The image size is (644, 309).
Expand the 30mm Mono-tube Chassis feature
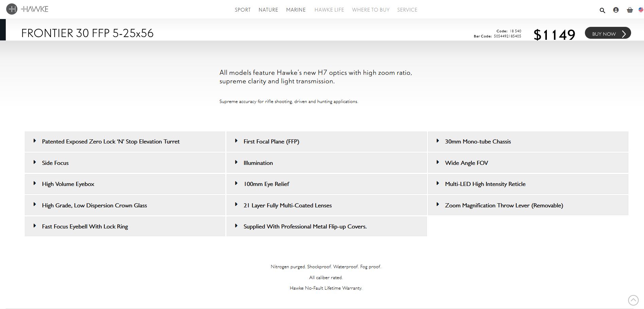[x=528, y=141]
